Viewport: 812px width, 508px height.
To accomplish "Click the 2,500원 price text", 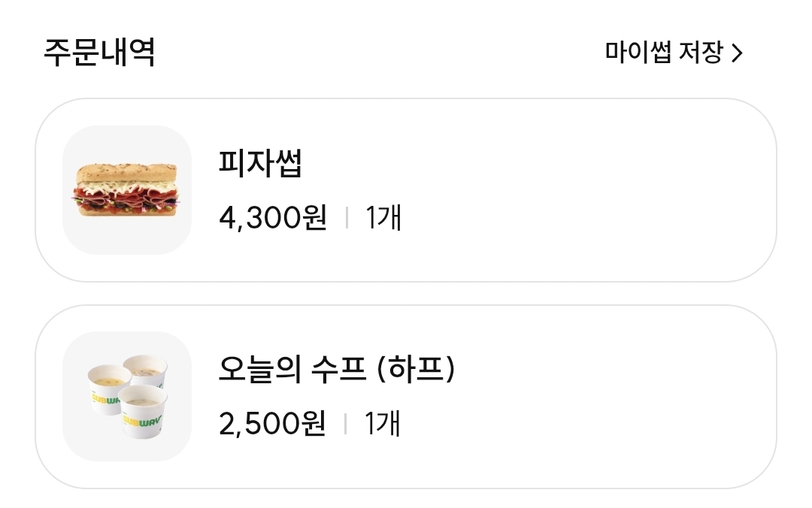I will coord(272,424).
